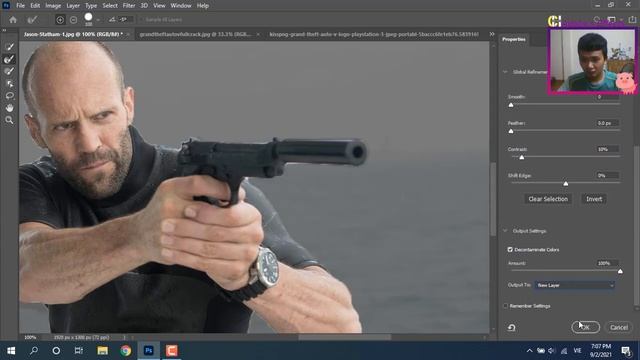
Task: Click the Cancel button
Action: pyautogui.click(x=619, y=327)
